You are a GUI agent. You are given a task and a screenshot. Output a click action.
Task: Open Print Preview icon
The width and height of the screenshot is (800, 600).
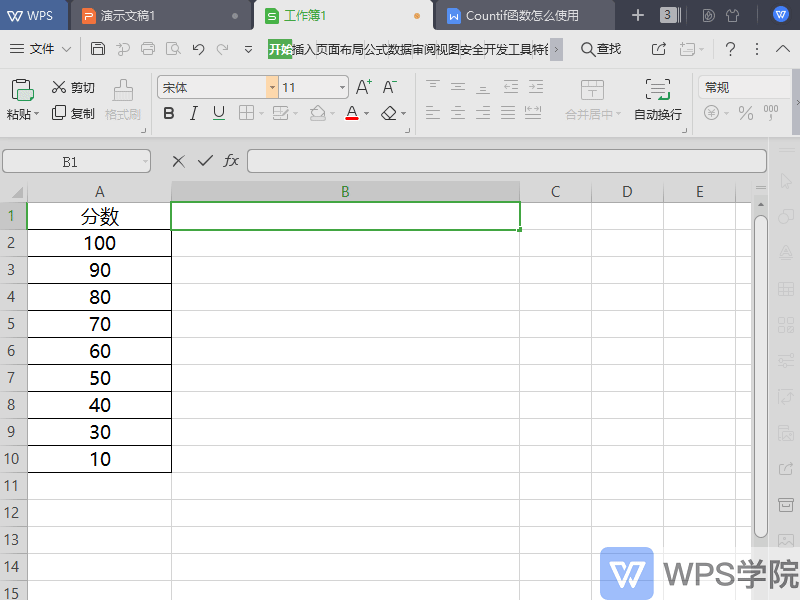coord(173,49)
